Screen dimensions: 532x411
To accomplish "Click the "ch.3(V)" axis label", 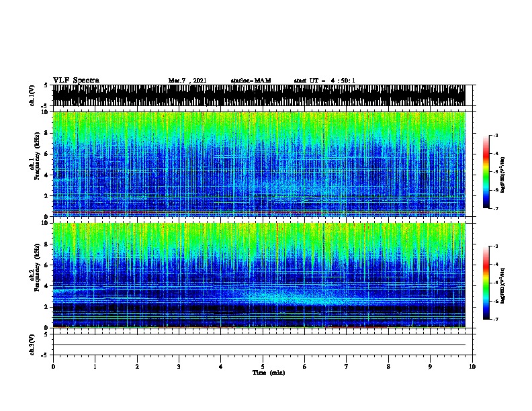I will point(32,345).
